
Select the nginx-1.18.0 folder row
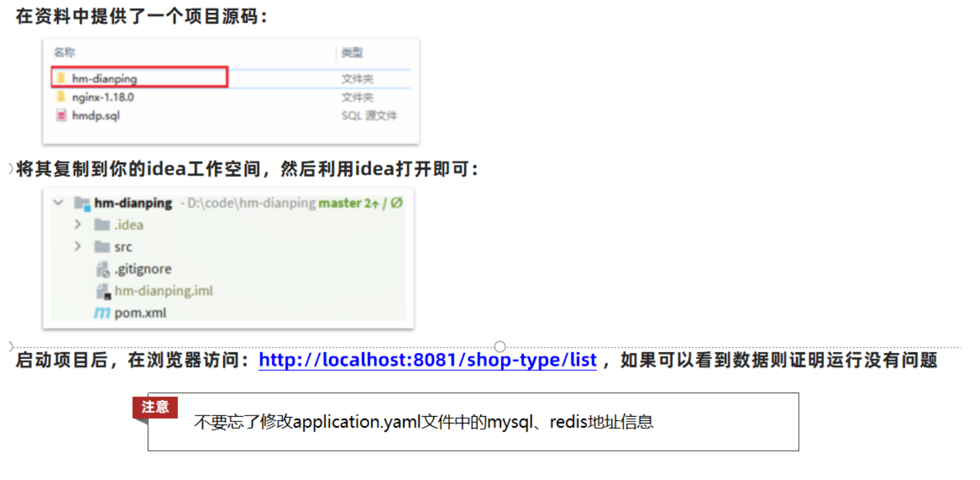[230, 97]
